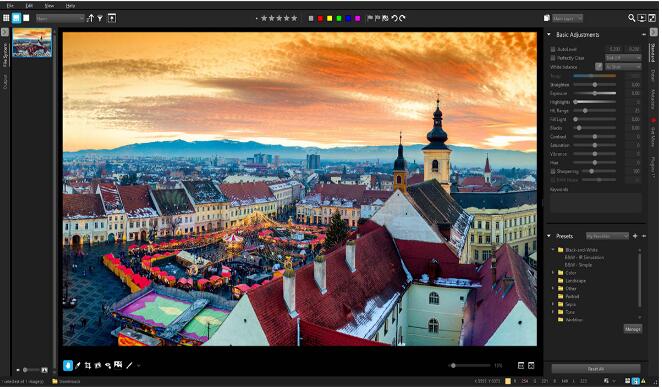Enable the Perfectly Clear checkbox

[x=553, y=58]
